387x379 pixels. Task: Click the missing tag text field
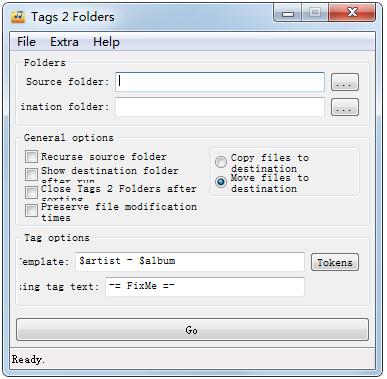pyautogui.click(x=205, y=287)
